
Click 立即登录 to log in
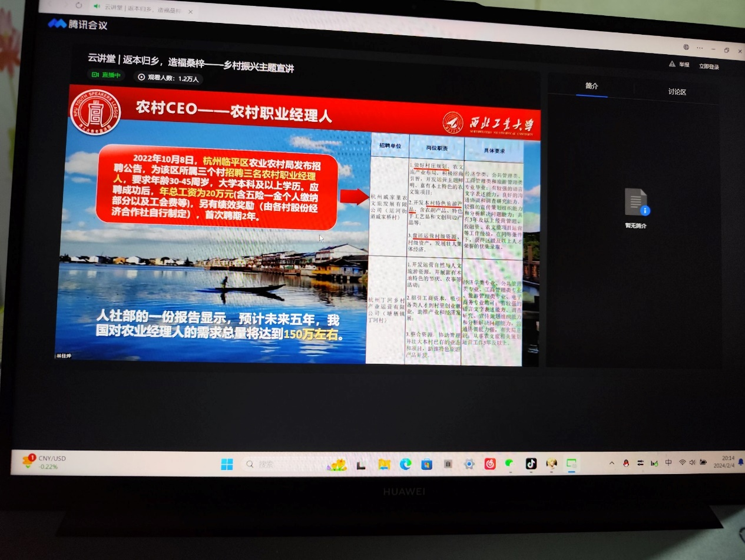click(x=708, y=67)
